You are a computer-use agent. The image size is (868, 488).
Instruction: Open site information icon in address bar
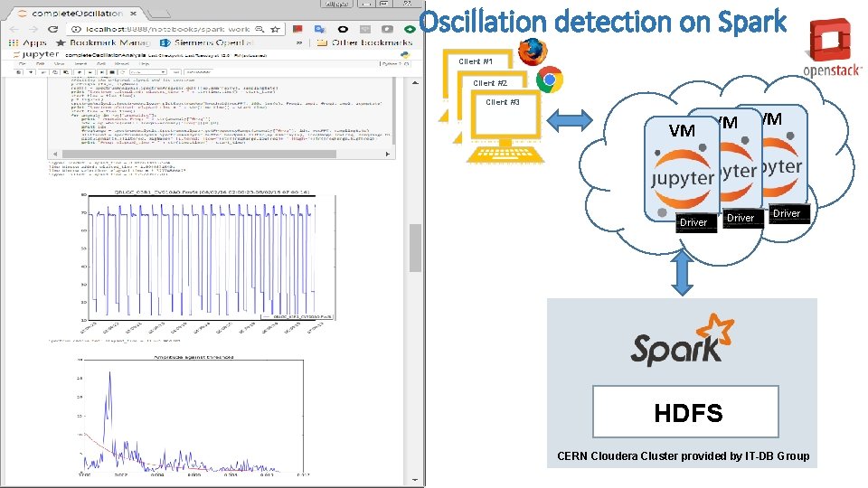[x=76, y=29]
